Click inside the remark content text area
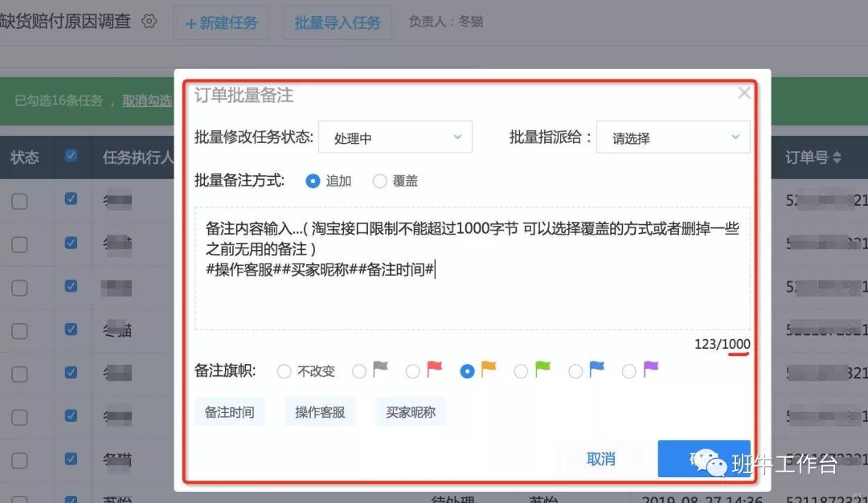The image size is (868, 503). [473, 301]
